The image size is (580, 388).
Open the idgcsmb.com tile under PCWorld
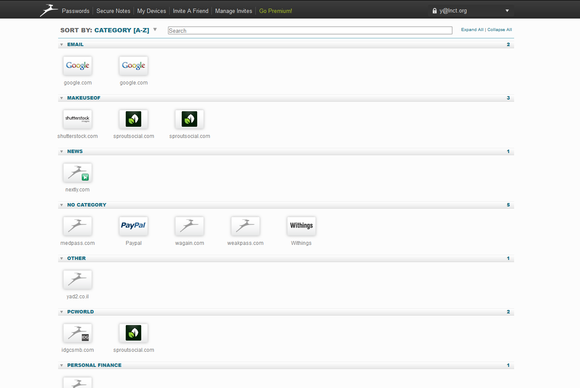tap(77, 333)
